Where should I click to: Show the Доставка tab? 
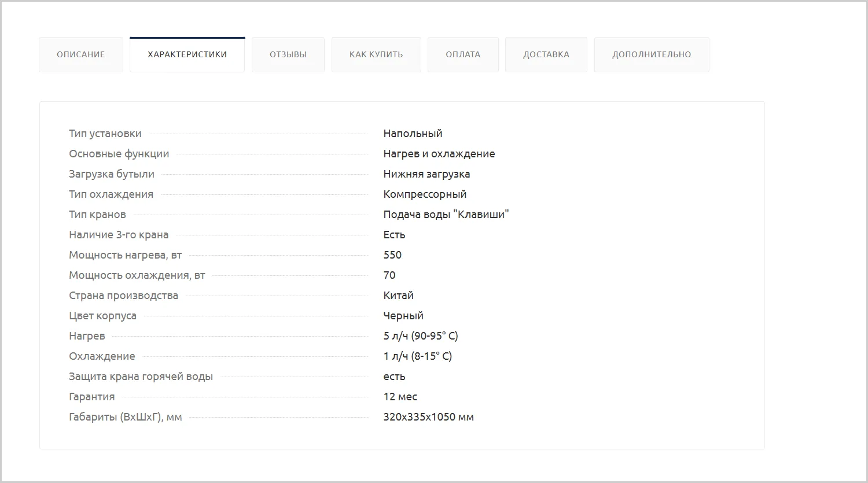pyautogui.click(x=546, y=54)
